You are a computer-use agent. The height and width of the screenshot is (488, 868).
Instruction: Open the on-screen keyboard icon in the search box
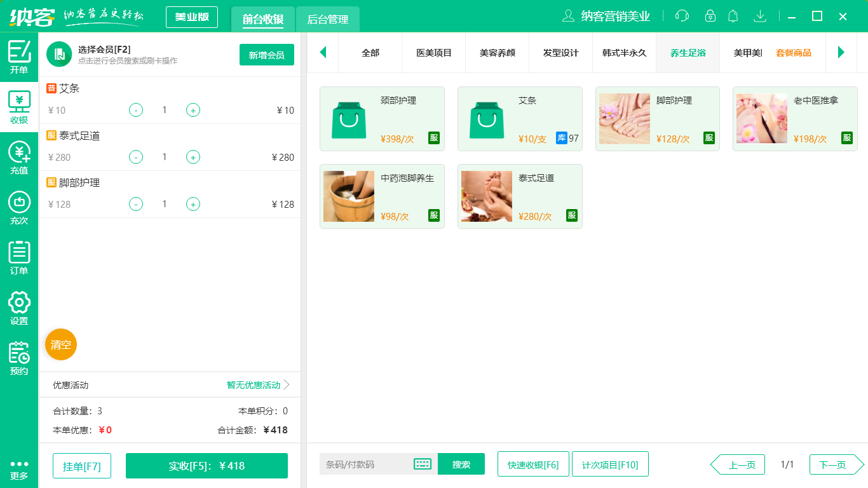tap(423, 464)
